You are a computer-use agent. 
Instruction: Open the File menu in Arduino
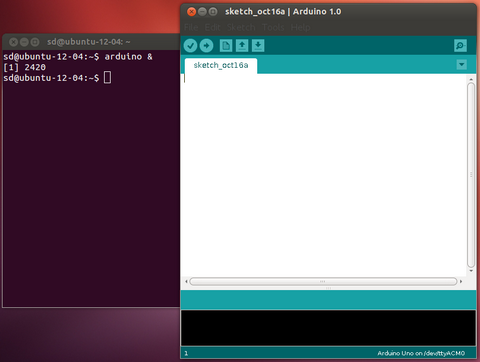pos(191,27)
